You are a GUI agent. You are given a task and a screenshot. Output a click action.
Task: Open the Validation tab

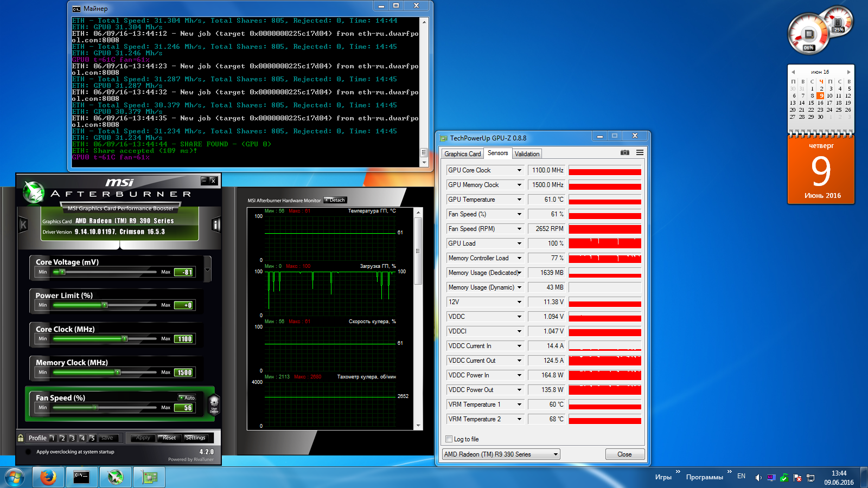(x=527, y=154)
